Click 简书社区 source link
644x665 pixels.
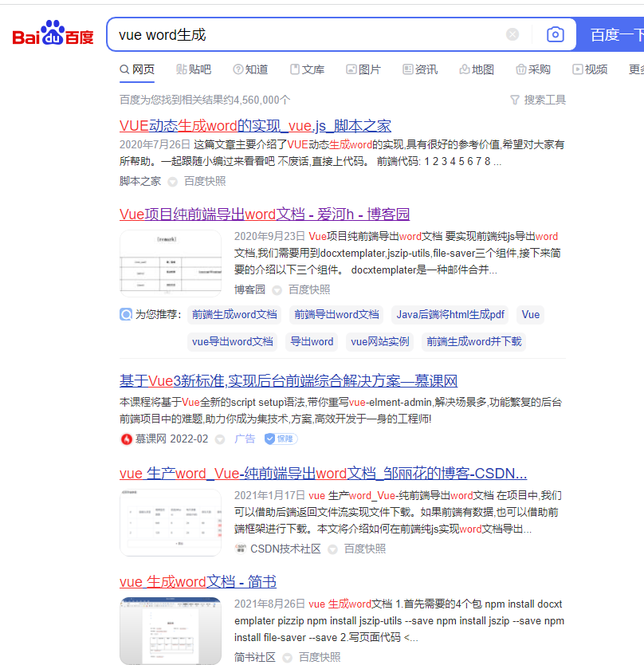255,657
